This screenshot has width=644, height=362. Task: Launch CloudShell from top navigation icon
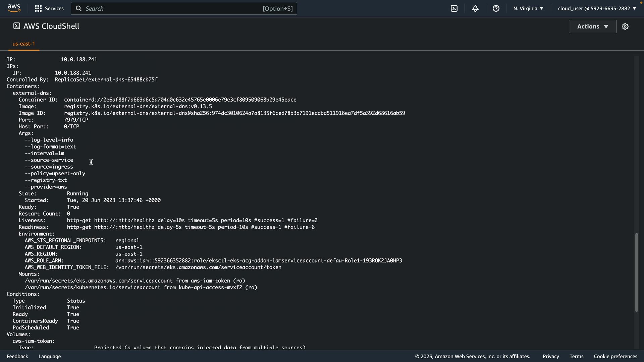[454, 8]
